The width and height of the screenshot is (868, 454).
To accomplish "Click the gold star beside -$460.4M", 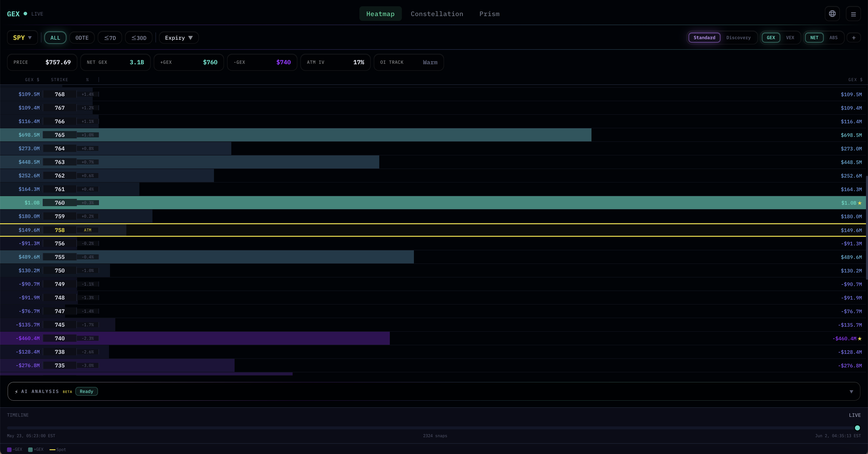I will 859,338.
